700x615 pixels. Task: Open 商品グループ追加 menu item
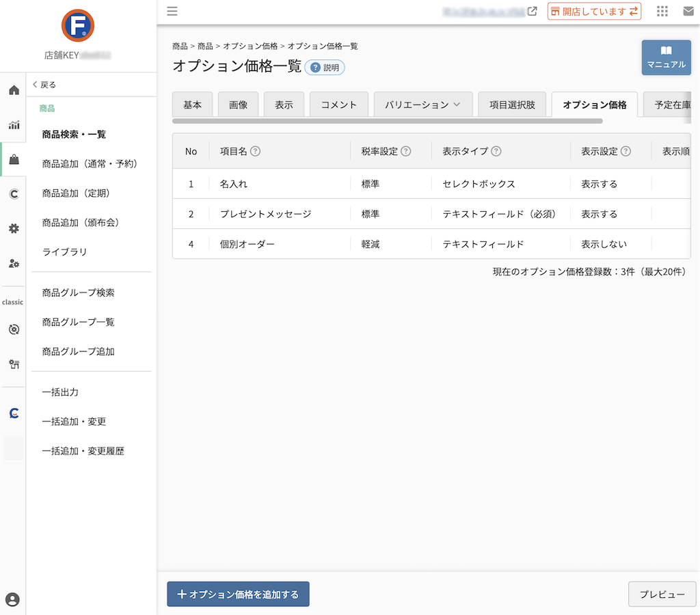coord(78,352)
